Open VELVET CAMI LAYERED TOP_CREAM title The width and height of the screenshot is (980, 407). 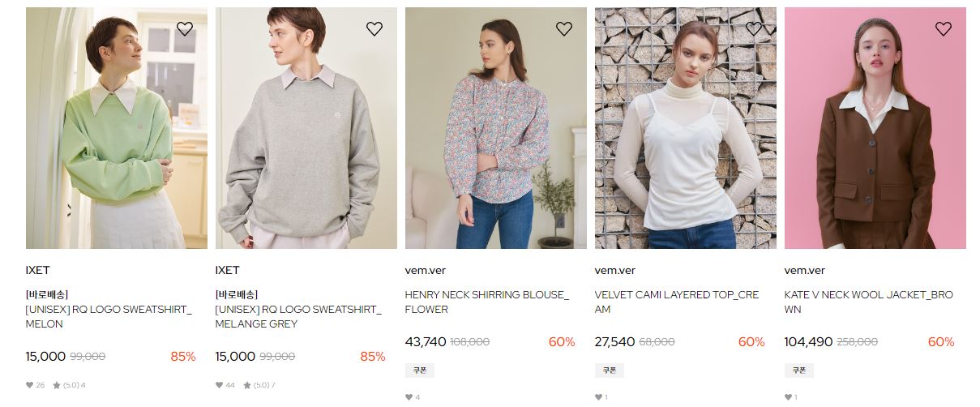pyautogui.click(x=677, y=302)
